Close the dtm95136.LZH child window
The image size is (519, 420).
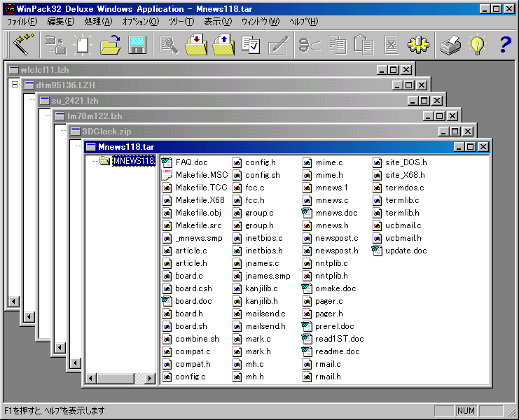422,85
